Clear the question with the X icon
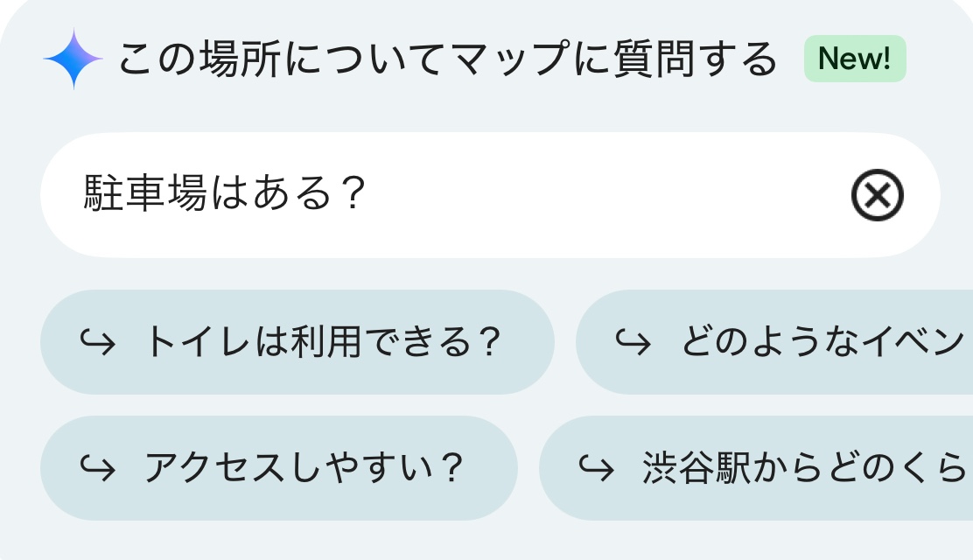 [x=877, y=195]
